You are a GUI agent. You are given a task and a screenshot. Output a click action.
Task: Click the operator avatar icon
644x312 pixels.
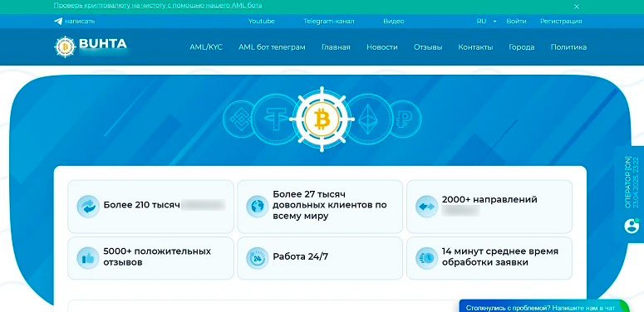click(x=632, y=226)
